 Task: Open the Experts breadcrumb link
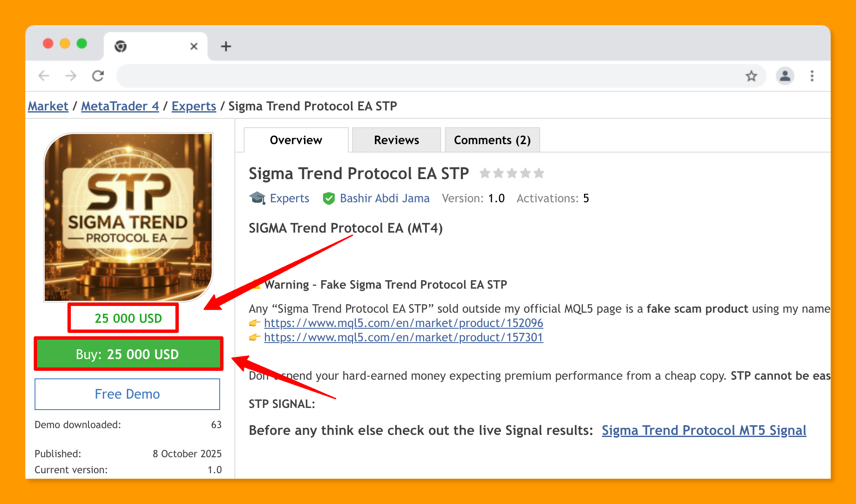point(194,106)
